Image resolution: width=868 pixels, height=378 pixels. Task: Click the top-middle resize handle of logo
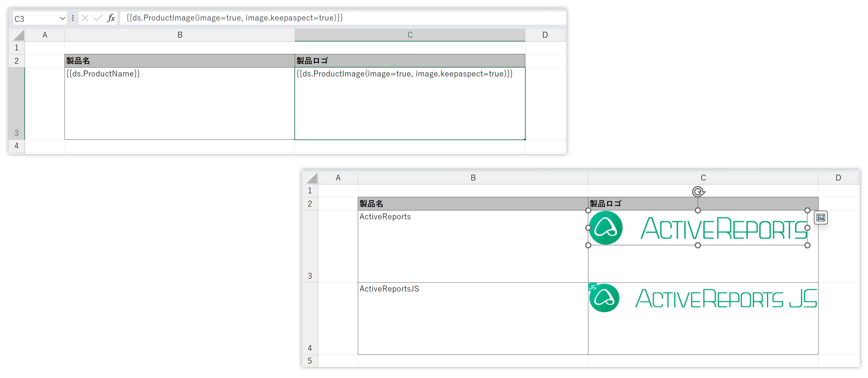pos(698,210)
